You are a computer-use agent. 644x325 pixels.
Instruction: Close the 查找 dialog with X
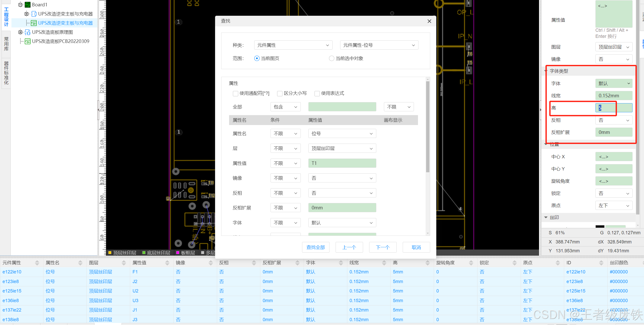coord(429,21)
